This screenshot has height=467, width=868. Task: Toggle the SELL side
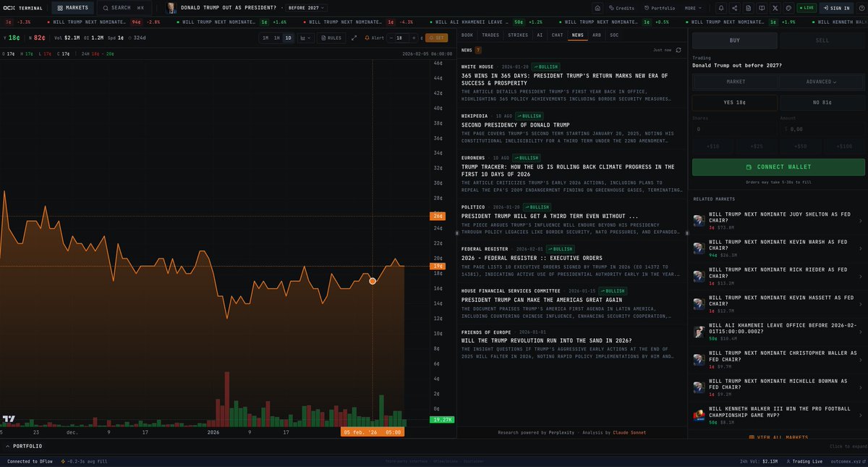(822, 41)
